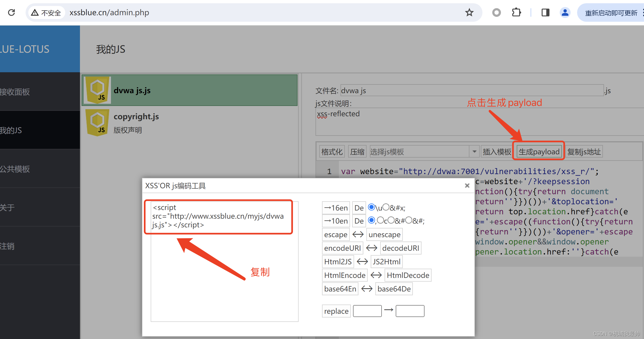Screen dimensions: 644x339
Task: Click the Html2JS button
Action: coord(338,262)
